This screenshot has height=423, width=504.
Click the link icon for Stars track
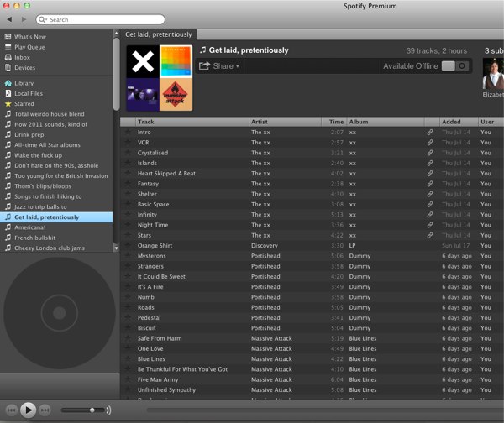[x=430, y=235]
